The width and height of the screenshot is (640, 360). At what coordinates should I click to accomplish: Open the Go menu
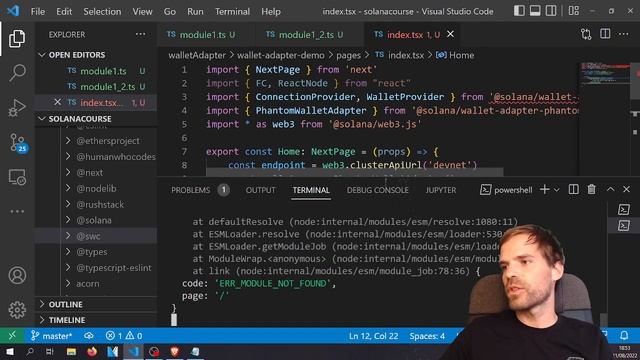(x=170, y=11)
